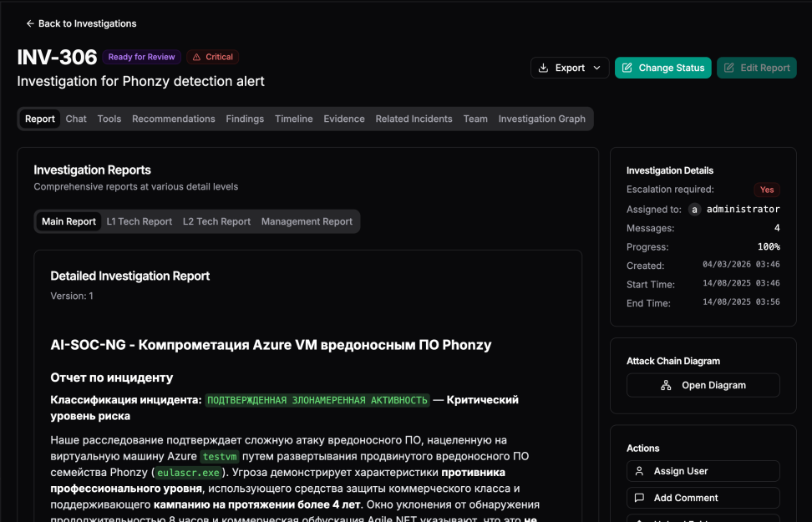Click the Start Time value 14/08/2025 03:46

point(741,283)
